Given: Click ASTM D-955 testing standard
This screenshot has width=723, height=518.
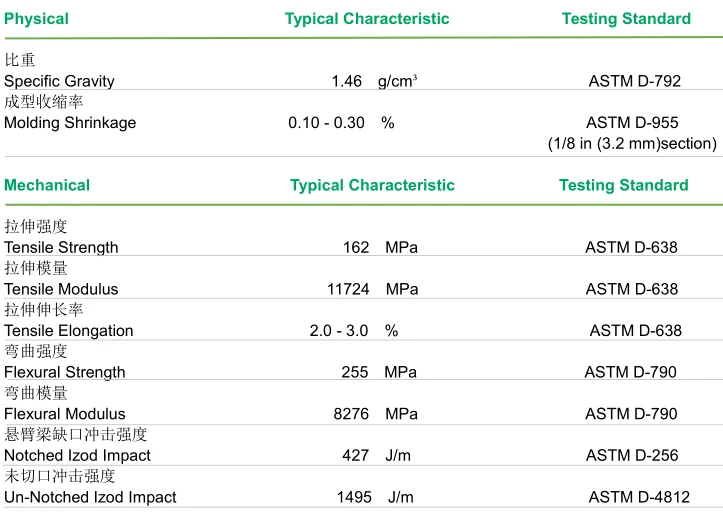Looking at the screenshot, I should tap(632, 123).
